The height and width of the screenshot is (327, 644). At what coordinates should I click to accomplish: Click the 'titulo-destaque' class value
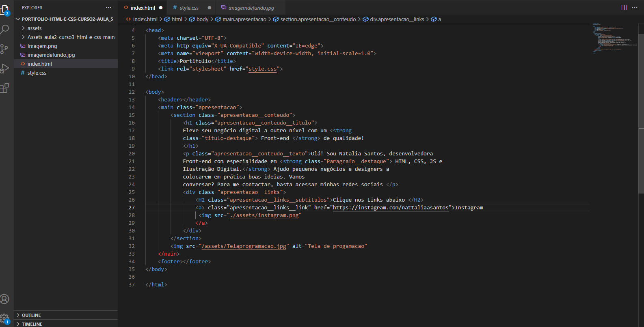pyautogui.click(x=228, y=138)
